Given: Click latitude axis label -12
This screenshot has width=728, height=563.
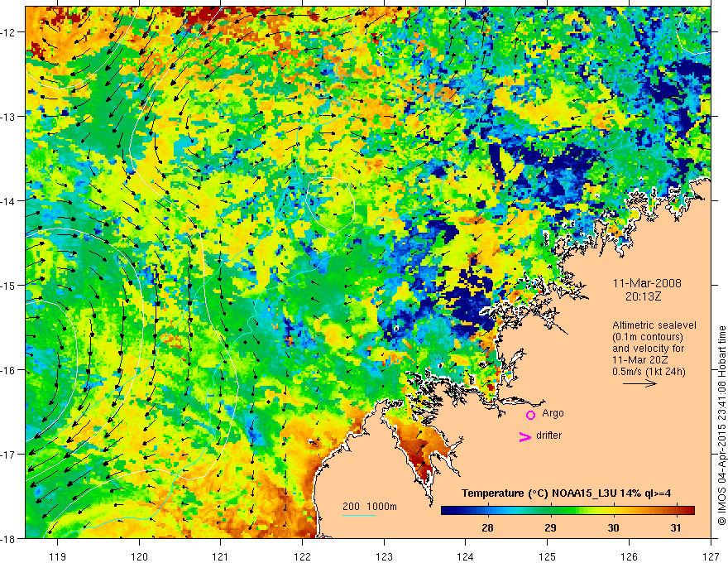Looking at the screenshot, I should coord(9,32).
